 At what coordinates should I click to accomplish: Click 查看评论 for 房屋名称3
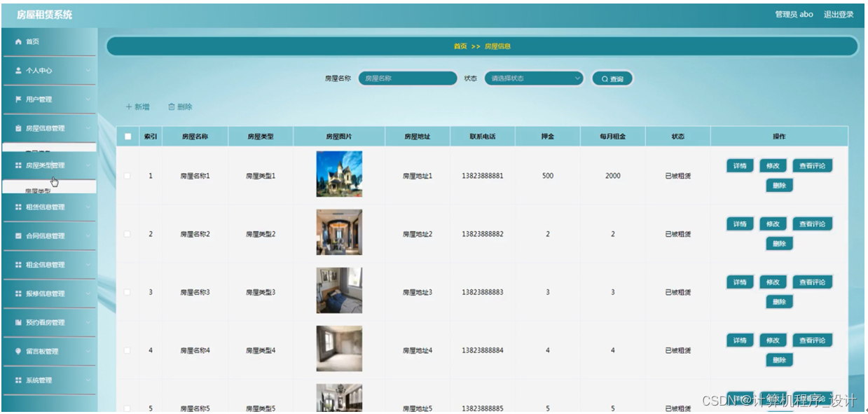pos(813,282)
